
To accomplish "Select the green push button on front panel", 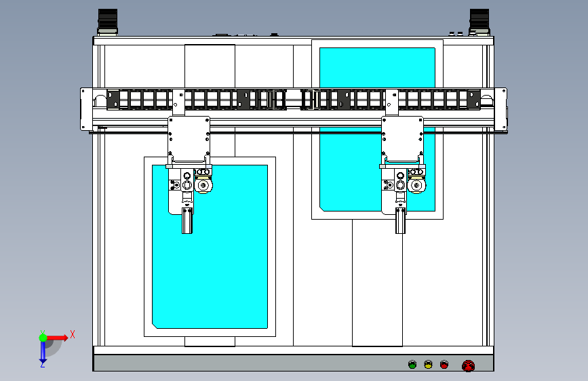I will click(412, 365).
